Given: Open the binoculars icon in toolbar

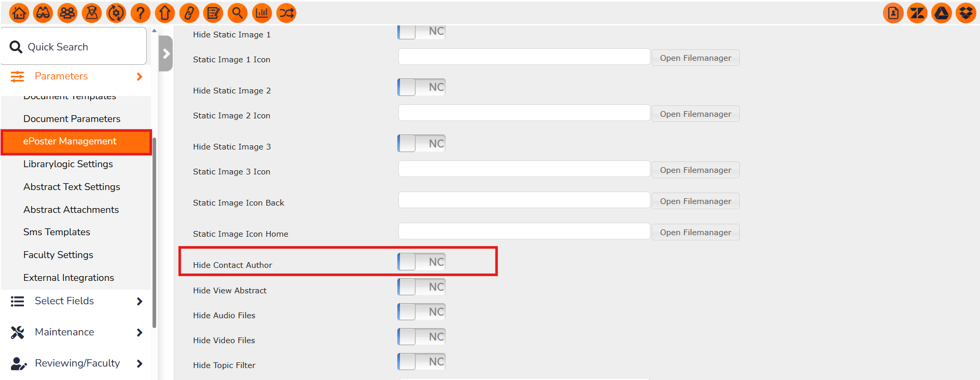Looking at the screenshot, I should tap(43, 13).
